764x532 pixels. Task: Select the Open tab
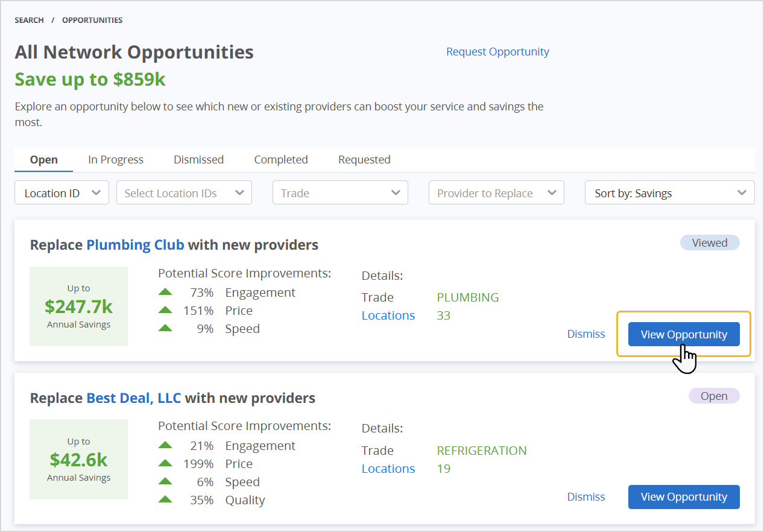44,160
